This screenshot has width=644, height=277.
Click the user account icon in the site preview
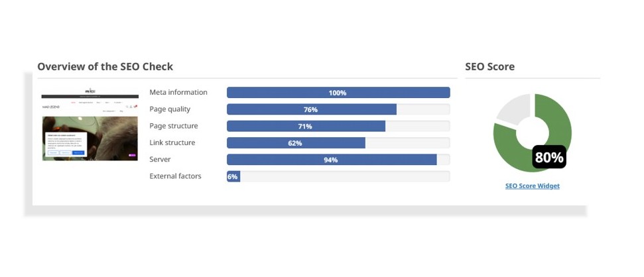pyautogui.click(x=131, y=107)
